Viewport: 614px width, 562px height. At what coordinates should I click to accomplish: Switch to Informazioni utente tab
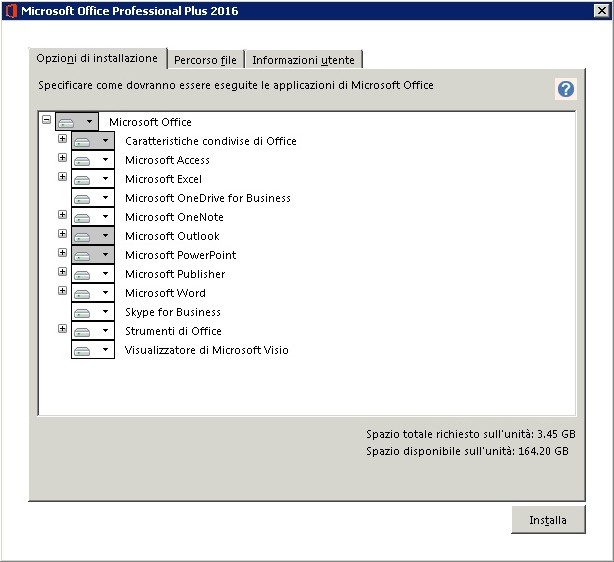coord(303,60)
